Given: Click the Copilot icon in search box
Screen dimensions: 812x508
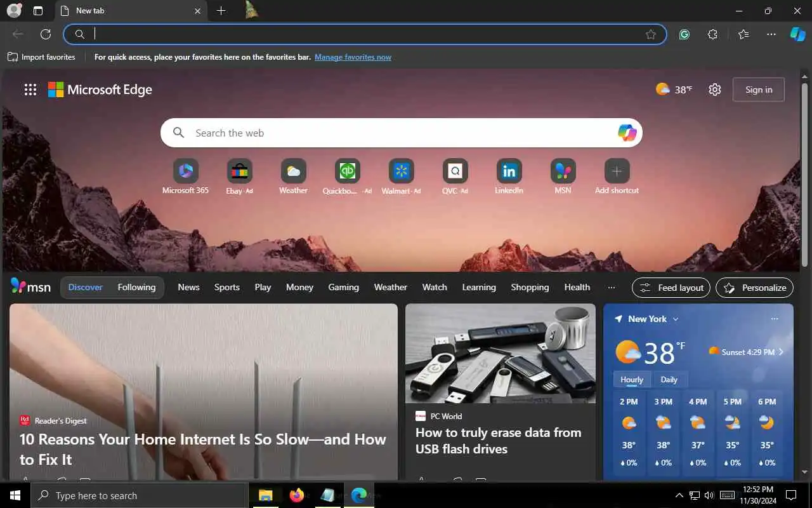Looking at the screenshot, I should pos(627,133).
